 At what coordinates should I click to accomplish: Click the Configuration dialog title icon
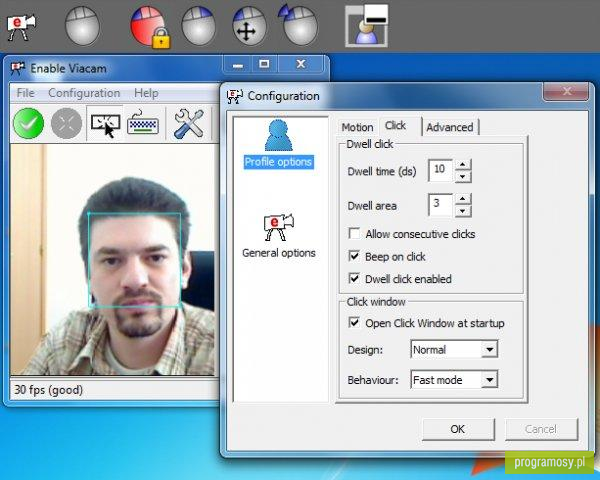[x=235, y=96]
